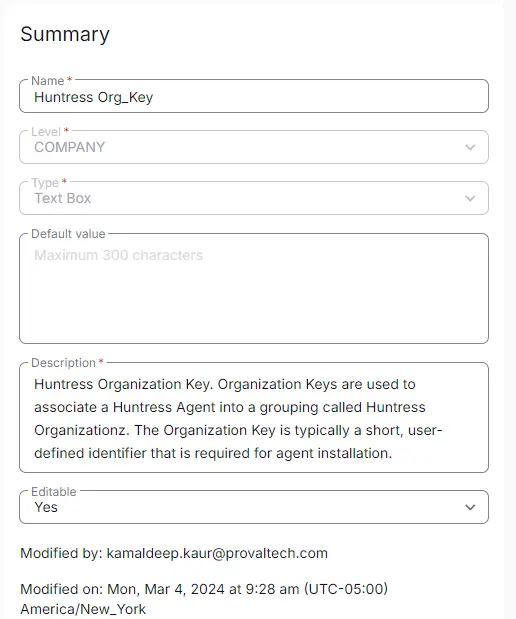Click the Description field label
Image resolution: width=516 pixels, height=619 pixels.
coord(64,363)
